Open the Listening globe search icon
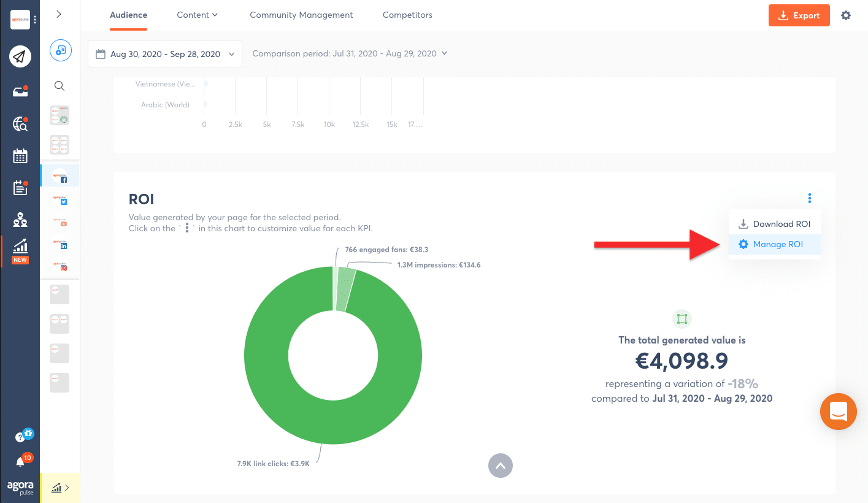The image size is (868, 503). (20, 125)
